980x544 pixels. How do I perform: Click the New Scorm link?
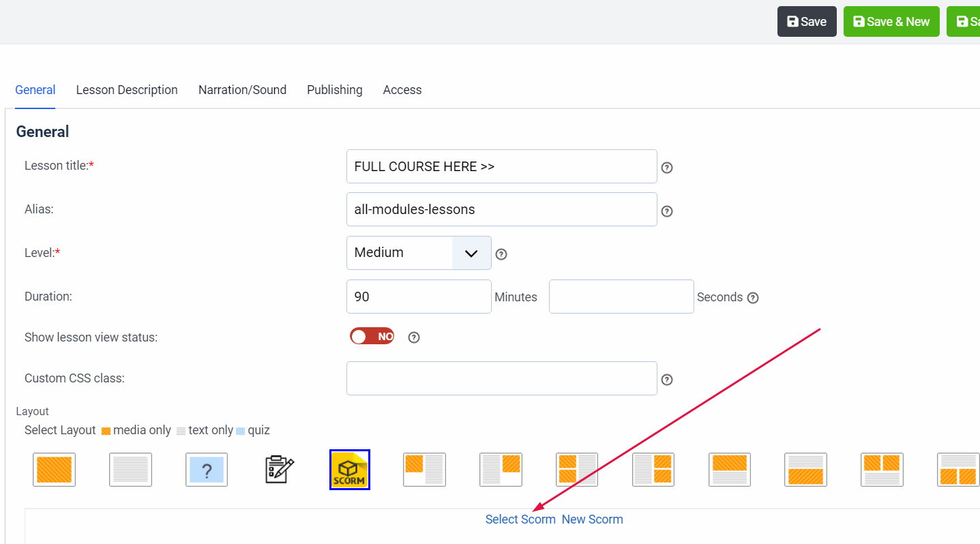593,519
